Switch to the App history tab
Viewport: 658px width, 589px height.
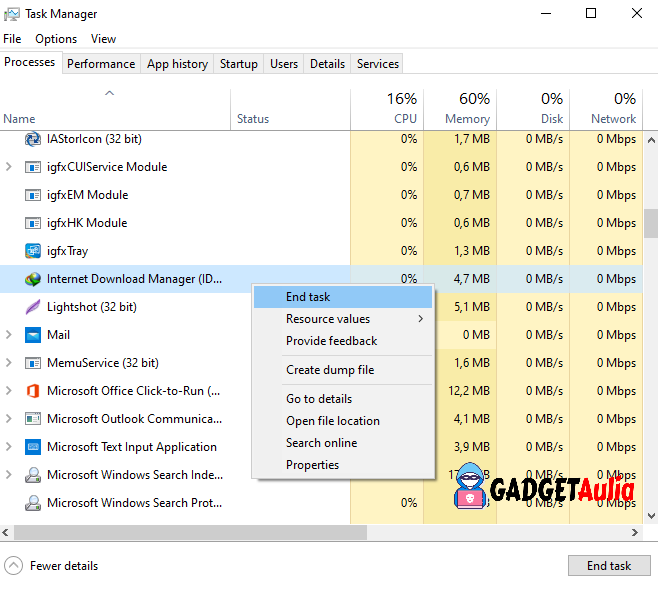tap(177, 64)
